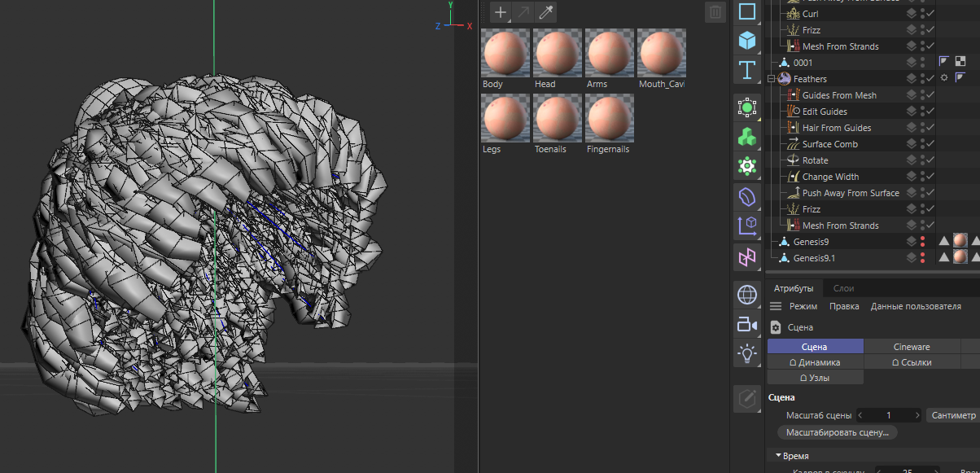980x473 pixels.
Task: Increase Масштаб сцены with right arrow
Action: click(x=917, y=415)
